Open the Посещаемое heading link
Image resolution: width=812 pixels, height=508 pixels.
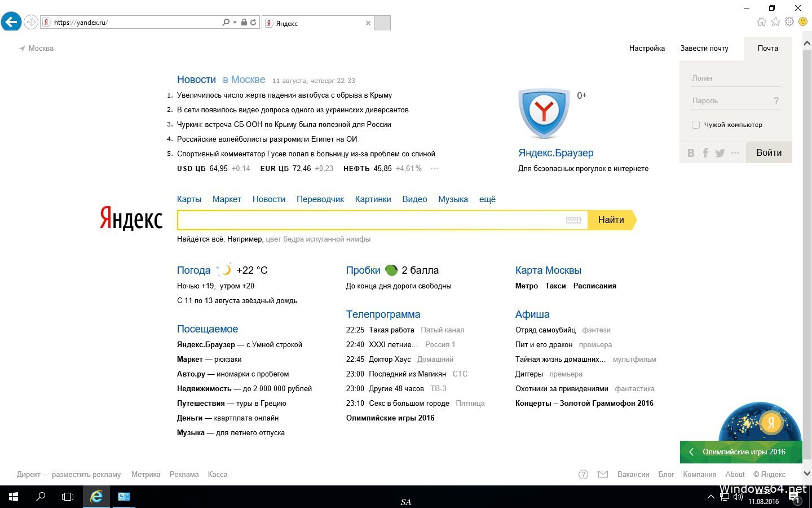pyautogui.click(x=208, y=329)
